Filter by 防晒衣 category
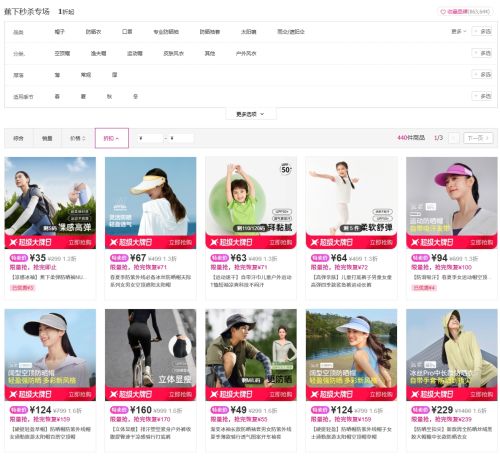This screenshot has height=456, width=500. (x=93, y=32)
